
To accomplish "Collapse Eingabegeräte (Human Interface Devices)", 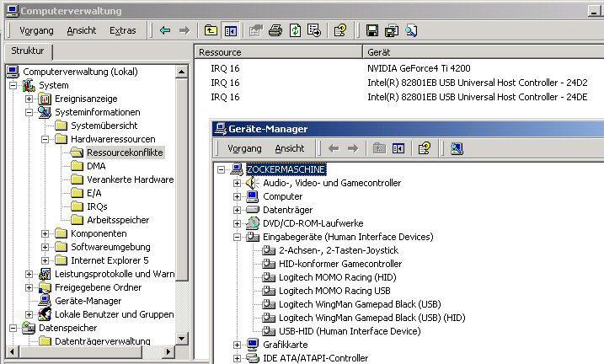I will click(237, 237).
